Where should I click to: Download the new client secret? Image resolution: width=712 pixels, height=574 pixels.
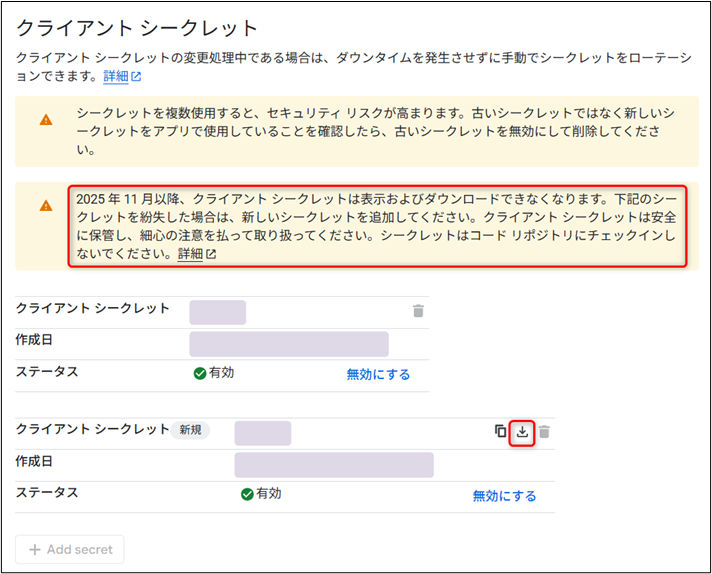(522, 431)
